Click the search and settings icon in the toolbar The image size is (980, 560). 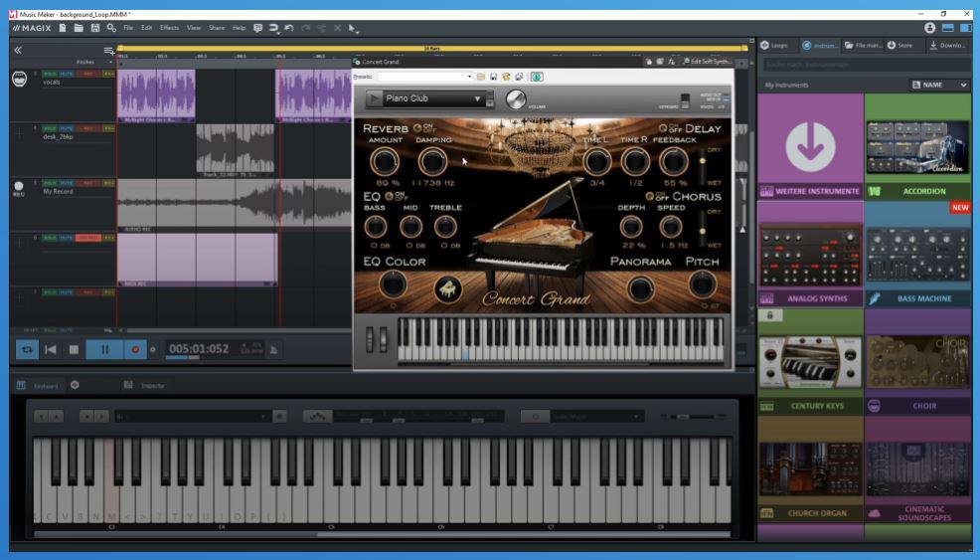click(x=112, y=28)
